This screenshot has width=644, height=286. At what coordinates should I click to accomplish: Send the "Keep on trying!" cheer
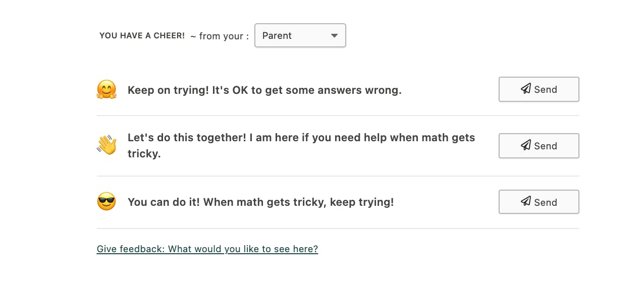pos(539,89)
